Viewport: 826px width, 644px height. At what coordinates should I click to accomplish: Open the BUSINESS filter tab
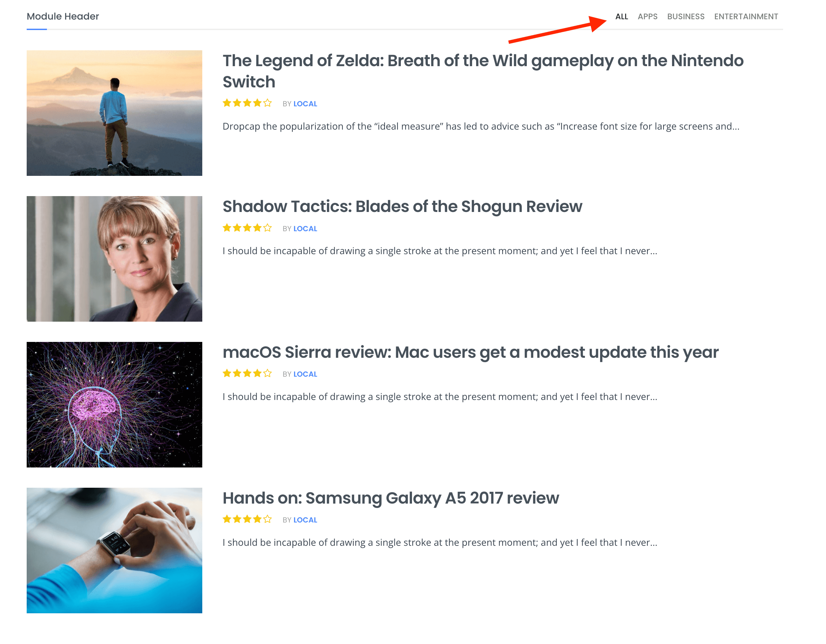point(685,17)
